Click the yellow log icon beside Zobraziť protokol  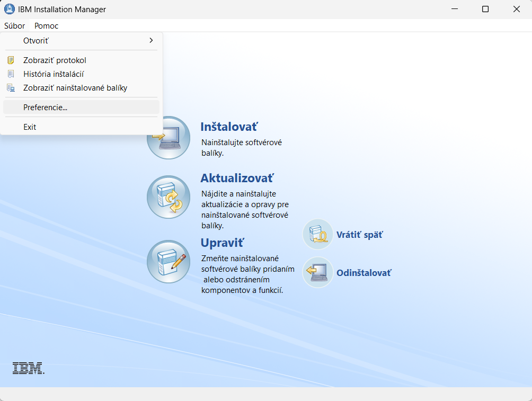coord(11,60)
